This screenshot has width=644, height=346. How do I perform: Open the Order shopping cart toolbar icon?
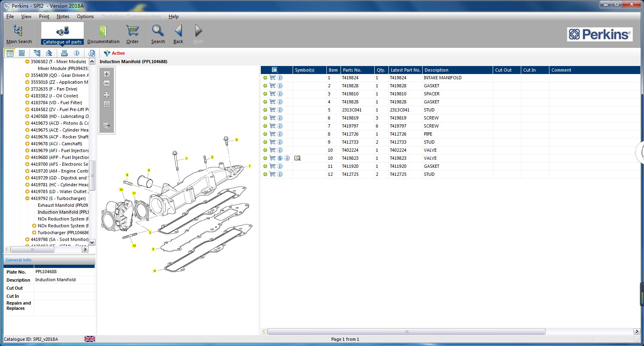click(x=132, y=31)
